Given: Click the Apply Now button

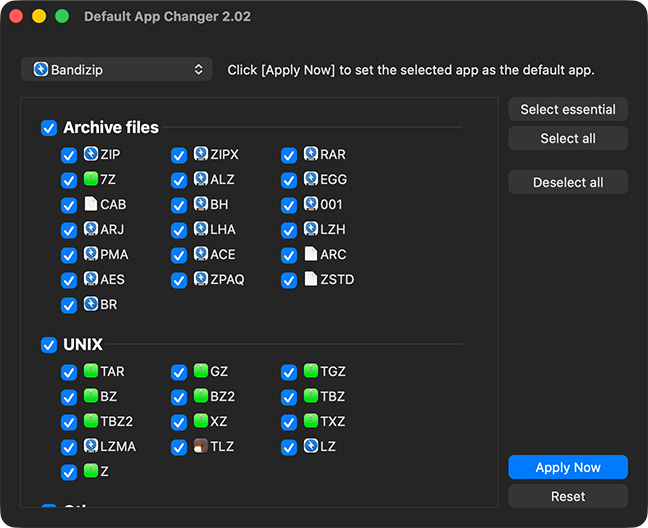Looking at the screenshot, I should tap(568, 467).
